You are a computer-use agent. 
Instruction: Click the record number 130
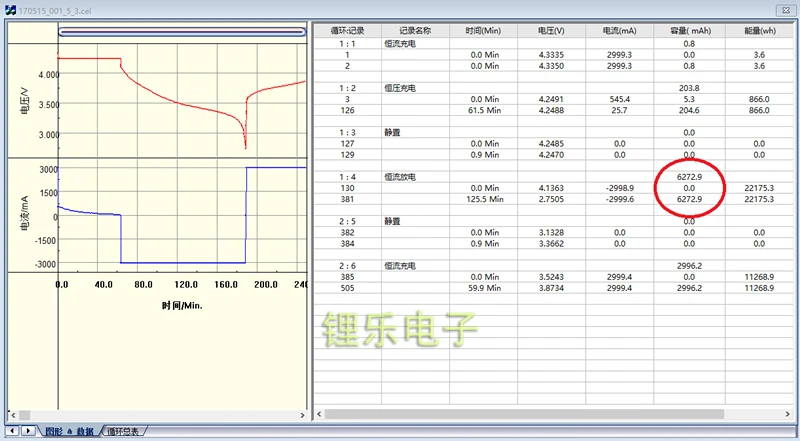(347, 188)
